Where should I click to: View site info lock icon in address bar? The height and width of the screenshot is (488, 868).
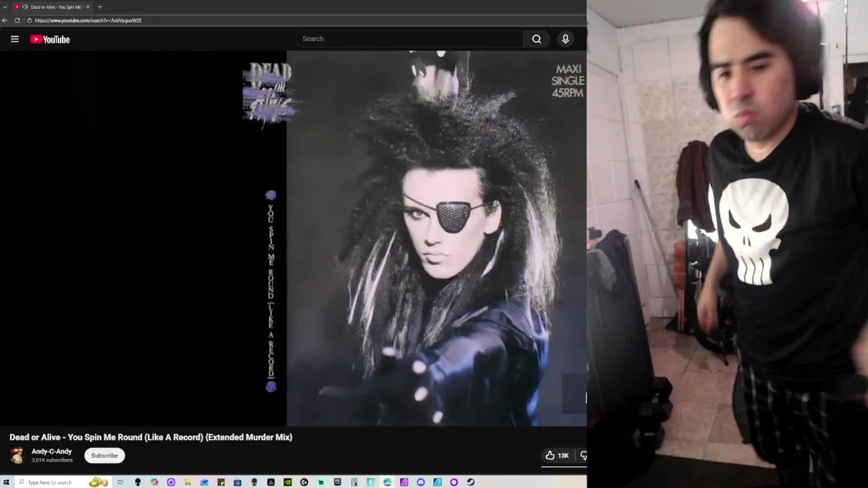tap(29, 20)
